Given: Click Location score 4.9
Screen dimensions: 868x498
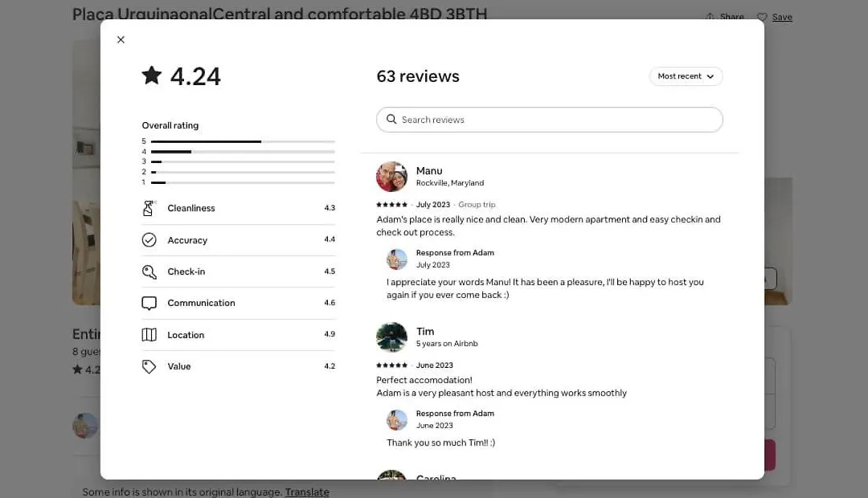Looking at the screenshot, I should click(330, 334).
